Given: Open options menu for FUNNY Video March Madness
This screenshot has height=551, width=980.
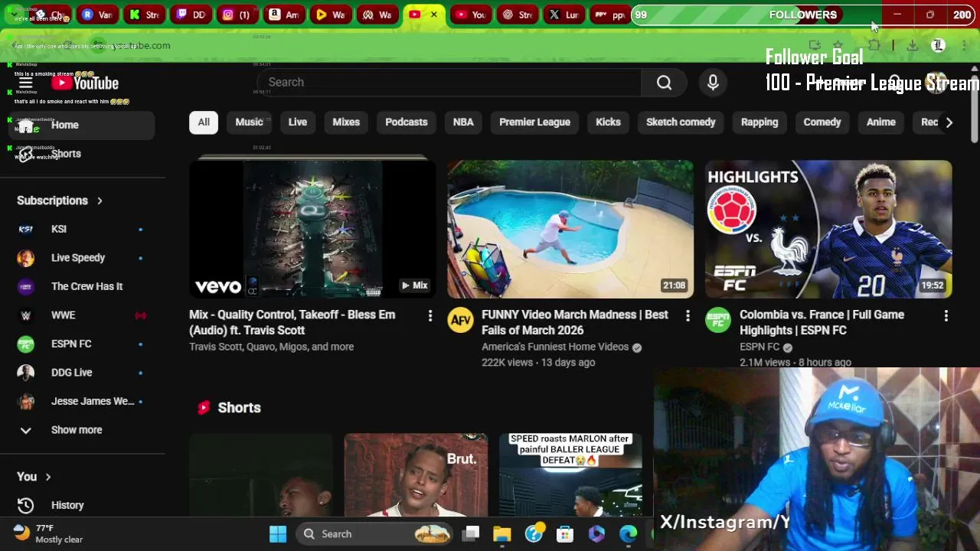Looking at the screenshot, I should tap(688, 315).
